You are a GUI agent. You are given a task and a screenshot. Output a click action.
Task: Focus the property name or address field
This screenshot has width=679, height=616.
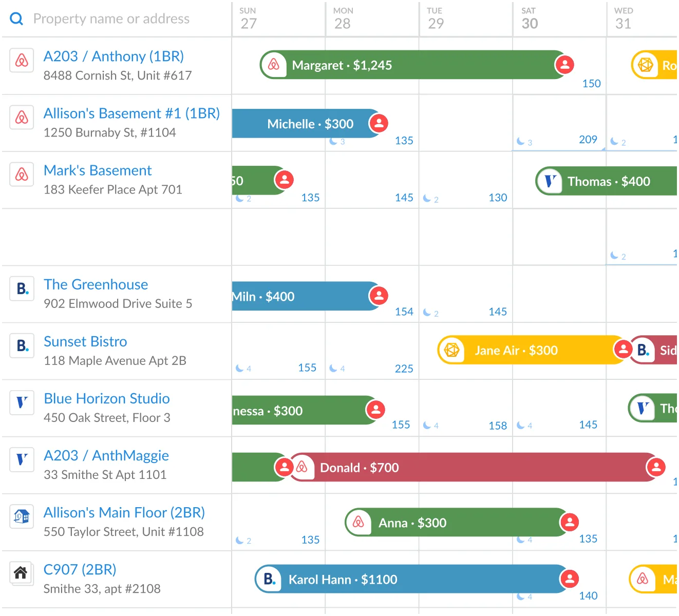point(111,19)
